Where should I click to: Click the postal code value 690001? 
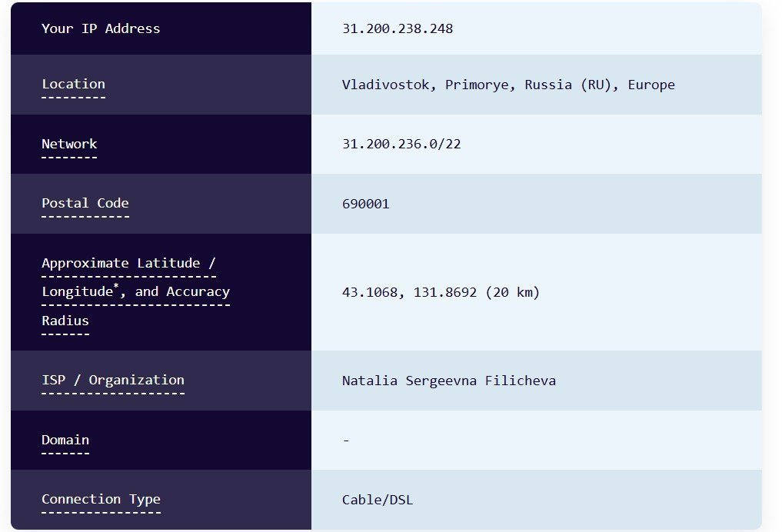click(366, 204)
